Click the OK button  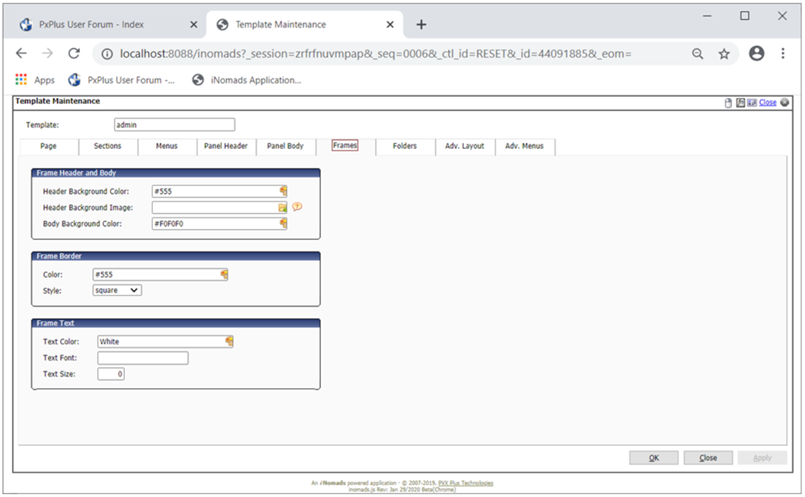tap(653, 458)
